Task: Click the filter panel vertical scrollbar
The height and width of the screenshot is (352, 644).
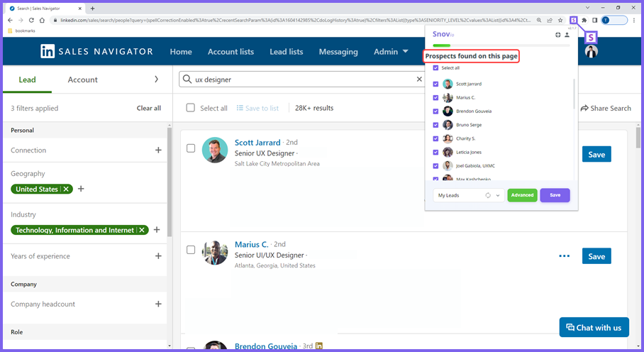Action: [x=170, y=181]
